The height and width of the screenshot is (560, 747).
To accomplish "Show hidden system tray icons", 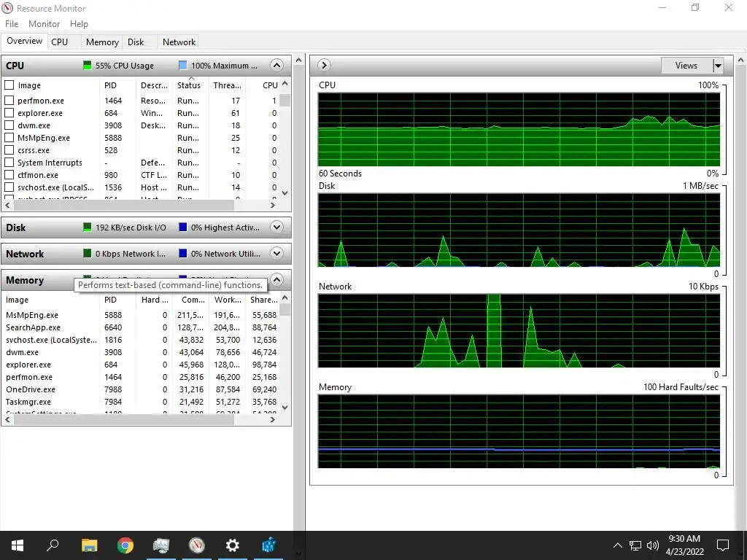I will pyautogui.click(x=617, y=545).
